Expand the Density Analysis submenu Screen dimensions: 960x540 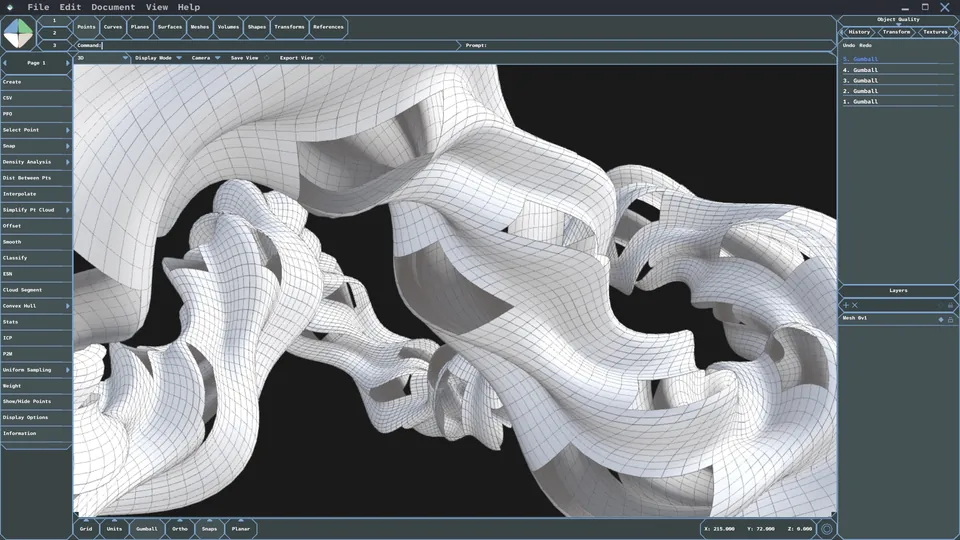pos(67,162)
